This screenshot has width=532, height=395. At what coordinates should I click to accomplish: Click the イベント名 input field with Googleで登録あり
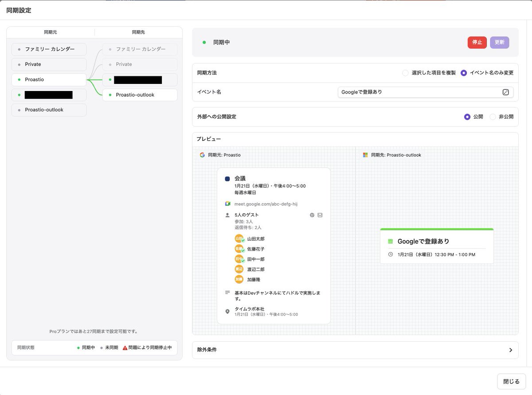click(x=426, y=92)
